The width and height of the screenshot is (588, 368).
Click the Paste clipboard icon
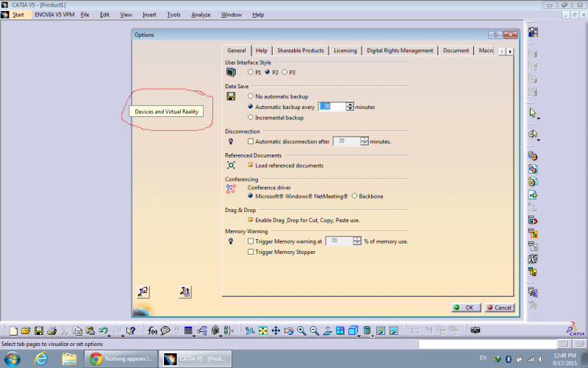(x=90, y=330)
